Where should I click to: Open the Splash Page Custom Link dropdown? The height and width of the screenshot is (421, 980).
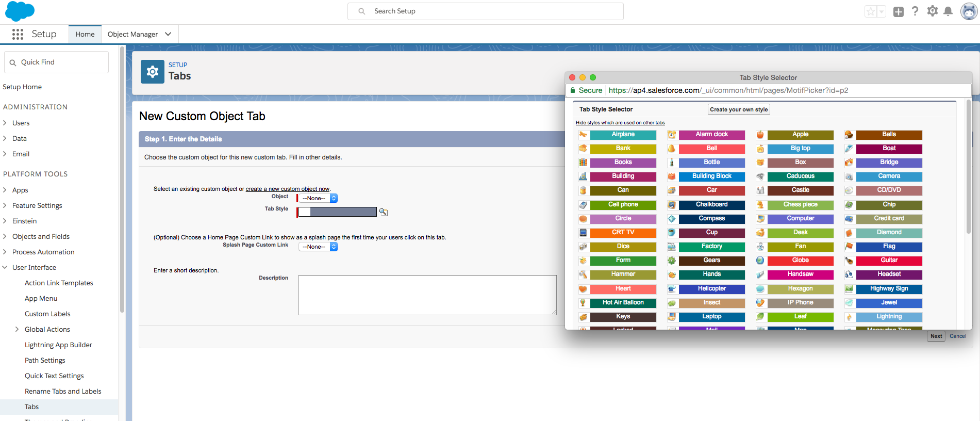pos(318,247)
